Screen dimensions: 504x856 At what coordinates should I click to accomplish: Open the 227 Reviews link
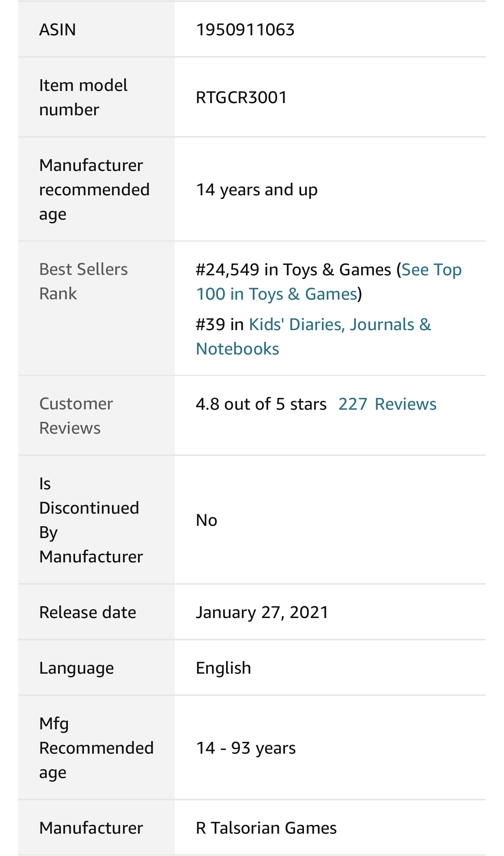pos(387,404)
